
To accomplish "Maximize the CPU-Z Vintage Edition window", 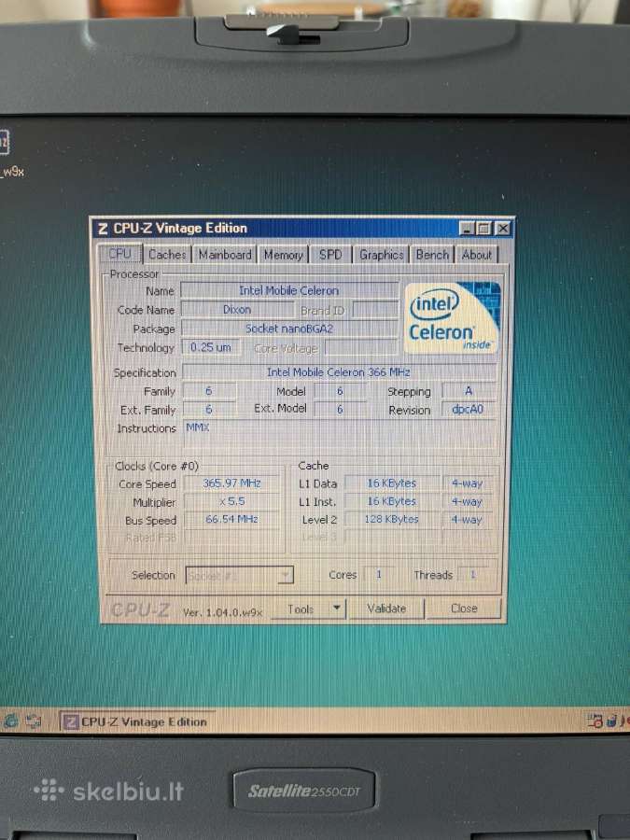I will point(483,229).
